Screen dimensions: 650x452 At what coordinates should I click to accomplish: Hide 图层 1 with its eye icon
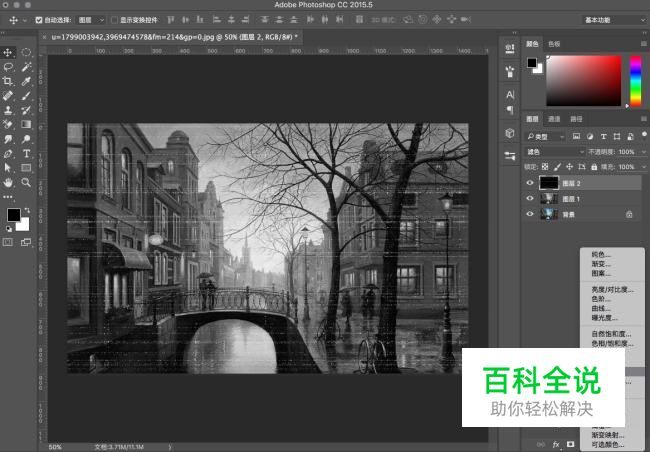coord(530,199)
